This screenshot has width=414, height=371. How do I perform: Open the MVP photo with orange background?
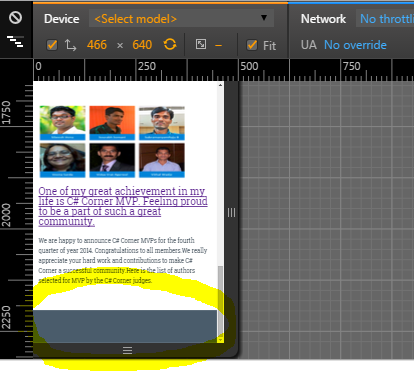112,123
